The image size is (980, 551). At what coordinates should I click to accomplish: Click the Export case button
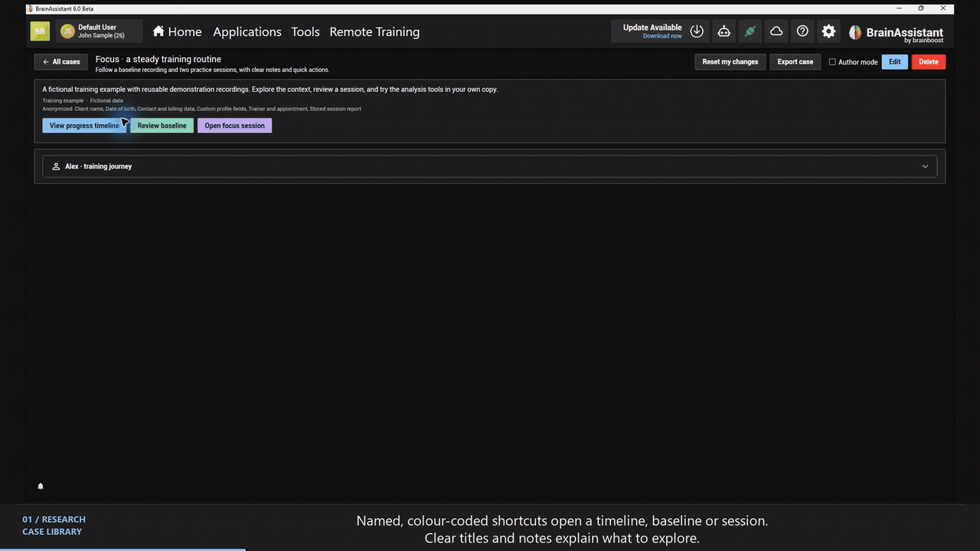tap(795, 62)
